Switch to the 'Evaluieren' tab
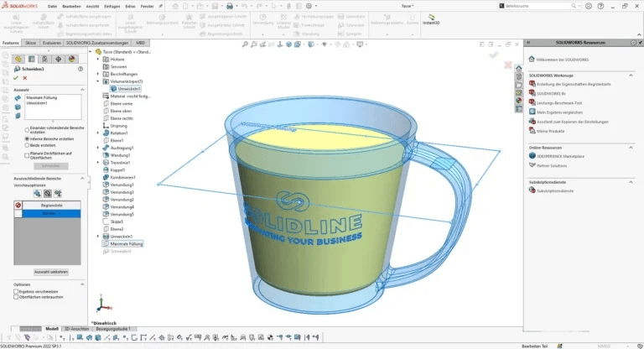The height and width of the screenshot is (349, 644). pyautogui.click(x=51, y=42)
